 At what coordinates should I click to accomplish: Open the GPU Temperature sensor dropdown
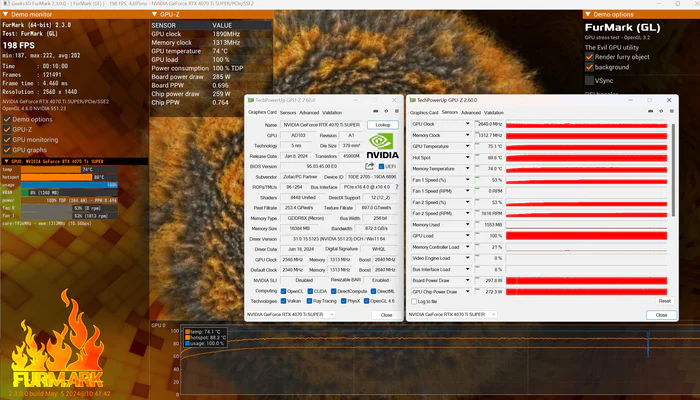click(x=467, y=146)
